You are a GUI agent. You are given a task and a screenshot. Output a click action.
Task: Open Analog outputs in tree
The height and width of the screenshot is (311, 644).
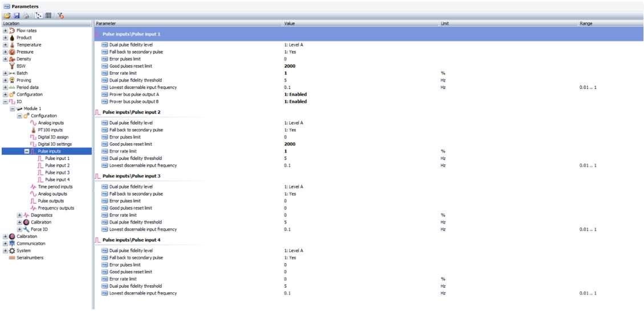point(52,194)
